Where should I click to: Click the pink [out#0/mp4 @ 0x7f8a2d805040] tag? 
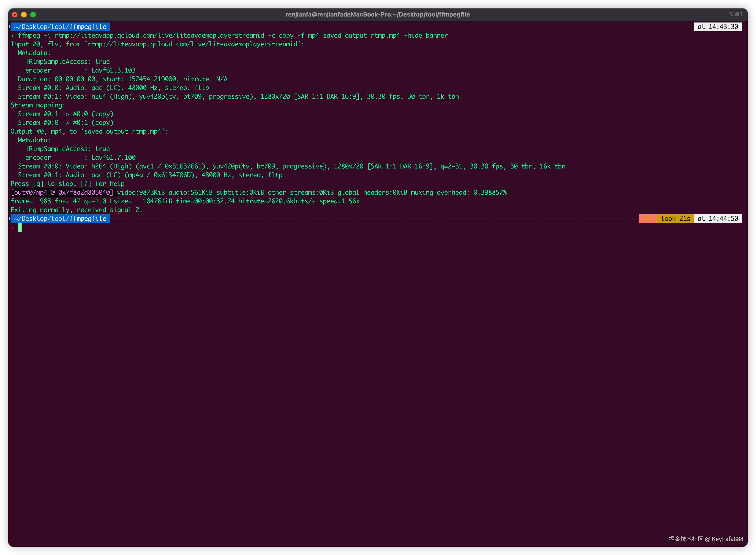click(x=62, y=193)
